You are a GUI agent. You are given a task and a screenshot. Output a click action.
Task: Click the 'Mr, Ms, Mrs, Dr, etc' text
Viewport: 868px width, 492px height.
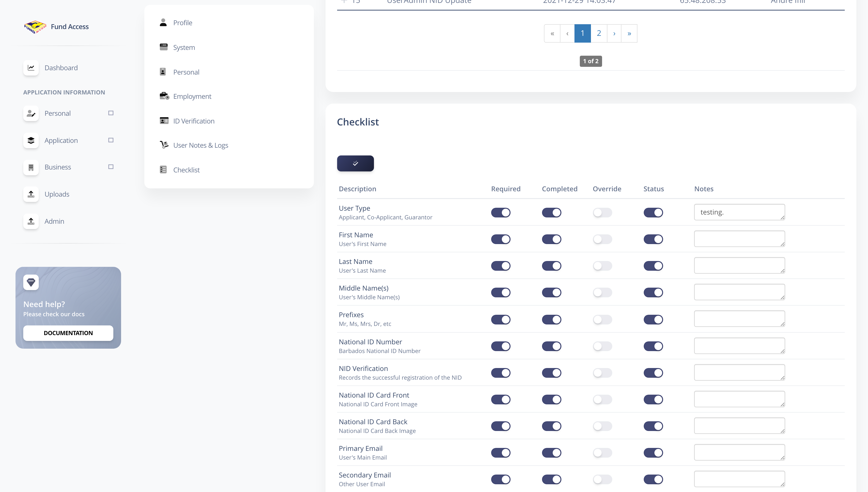click(x=365, y=324)
